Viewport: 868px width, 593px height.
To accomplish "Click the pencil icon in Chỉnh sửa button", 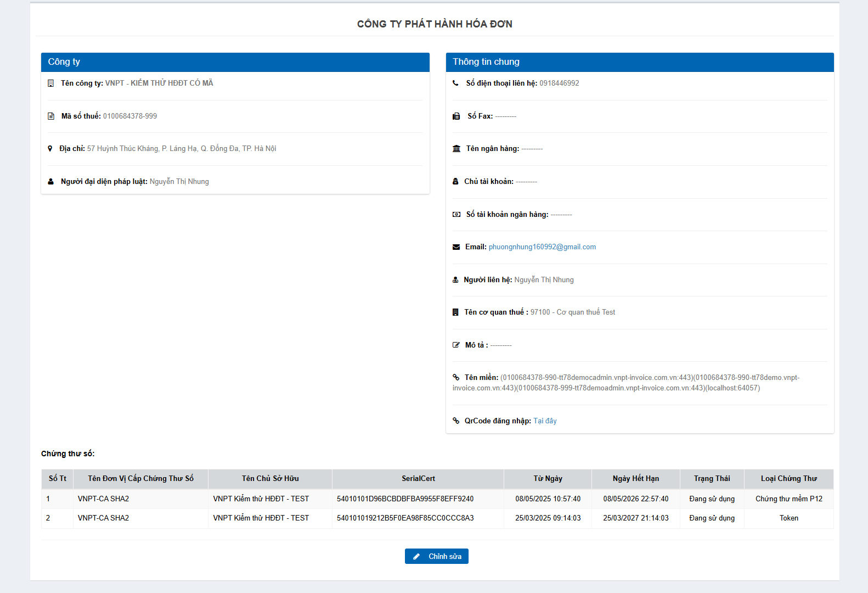I will 416,557.
